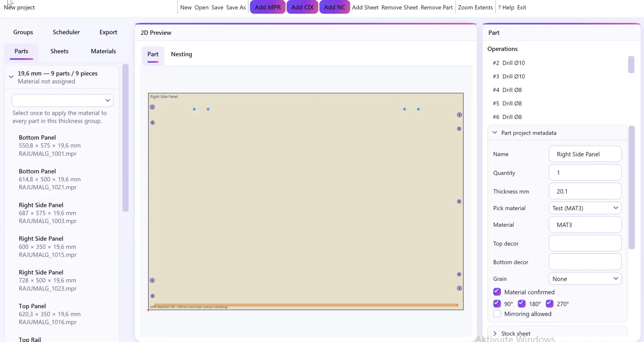
Task: Open the group material dropdown
Action: pos(63,100)
